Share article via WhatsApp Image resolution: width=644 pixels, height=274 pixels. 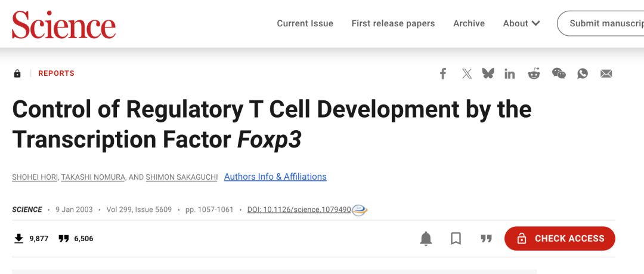point(583,73)
